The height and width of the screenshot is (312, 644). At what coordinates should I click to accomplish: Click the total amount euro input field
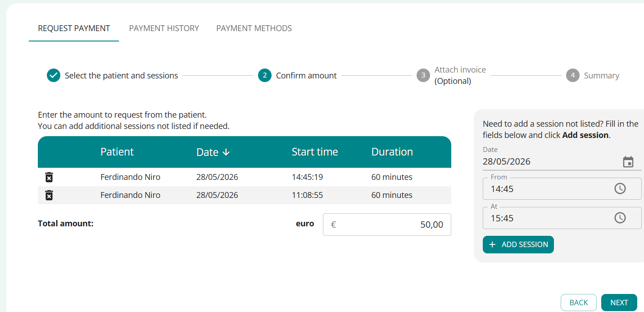click(x=387, y=225)
